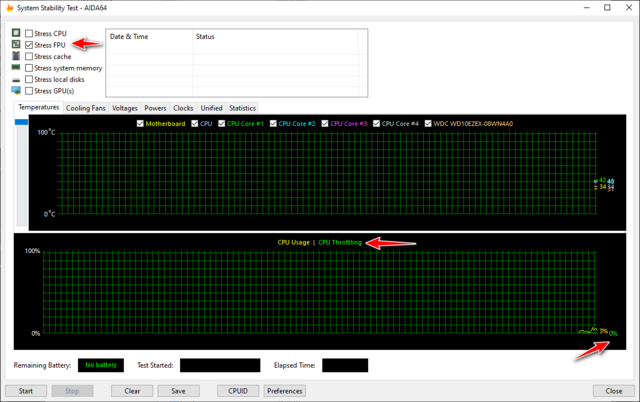Image resolution: width=640 pixels, height=402 pixels.
Task: Click the Stress CPU chip icon
Action: click(15, 33)
